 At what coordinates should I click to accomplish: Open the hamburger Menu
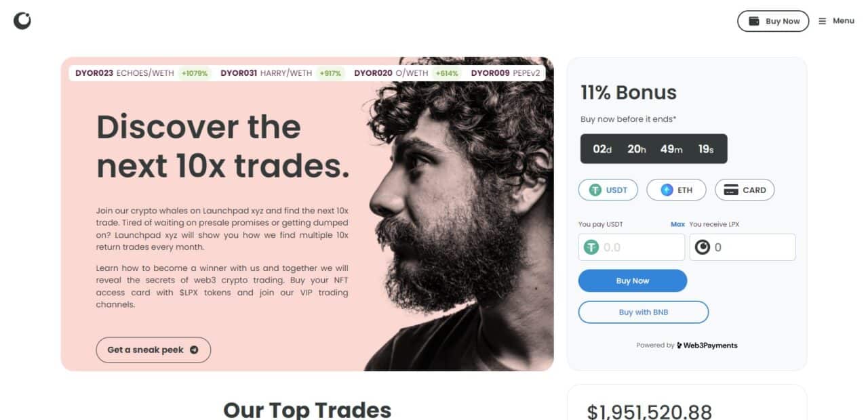836,21
